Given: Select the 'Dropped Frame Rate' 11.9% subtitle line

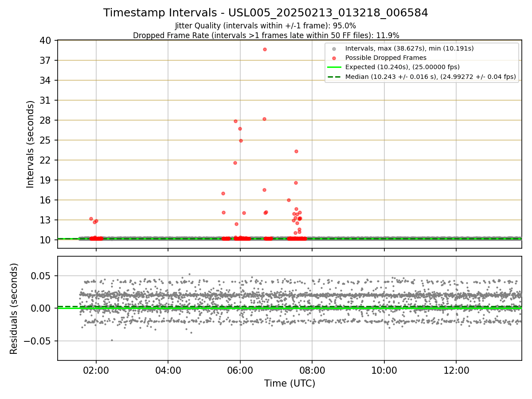Looking at the screenshot, I should click(x=266, y=35).
